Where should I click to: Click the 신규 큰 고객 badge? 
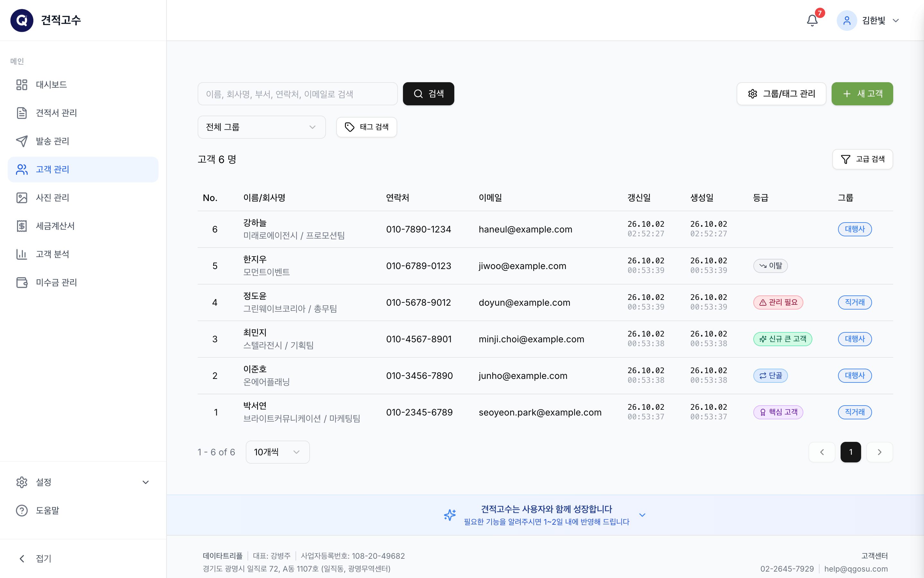[782, 339]
